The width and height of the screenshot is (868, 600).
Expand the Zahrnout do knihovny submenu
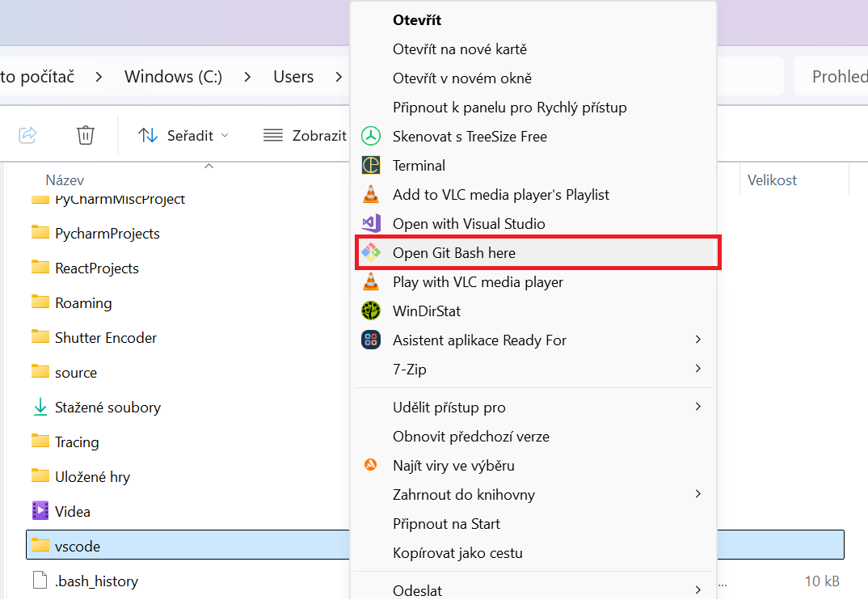(x=697, y=494)
